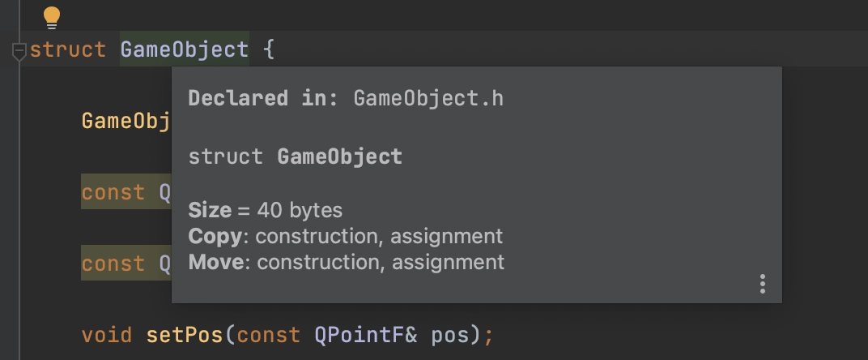Image resolution: width=868 pixels, height=360 pixels.
Task: Click the highlighted GameObject struct name
Action: [x=185, y=50]
